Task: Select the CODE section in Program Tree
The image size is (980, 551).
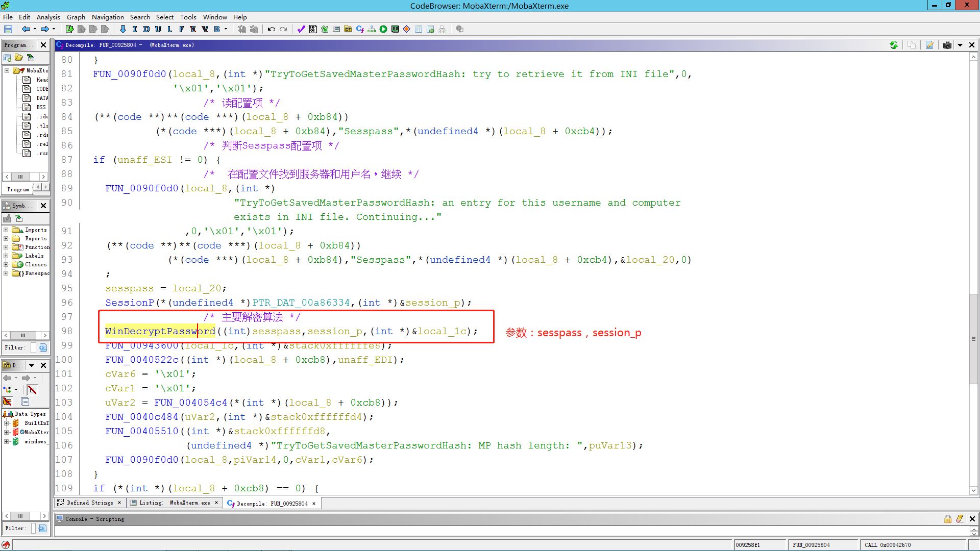Action: click(41, 89)
